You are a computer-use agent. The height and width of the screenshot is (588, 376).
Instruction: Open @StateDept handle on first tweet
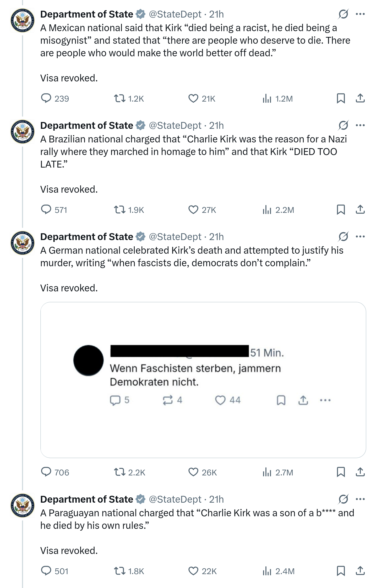click(175, 14)
